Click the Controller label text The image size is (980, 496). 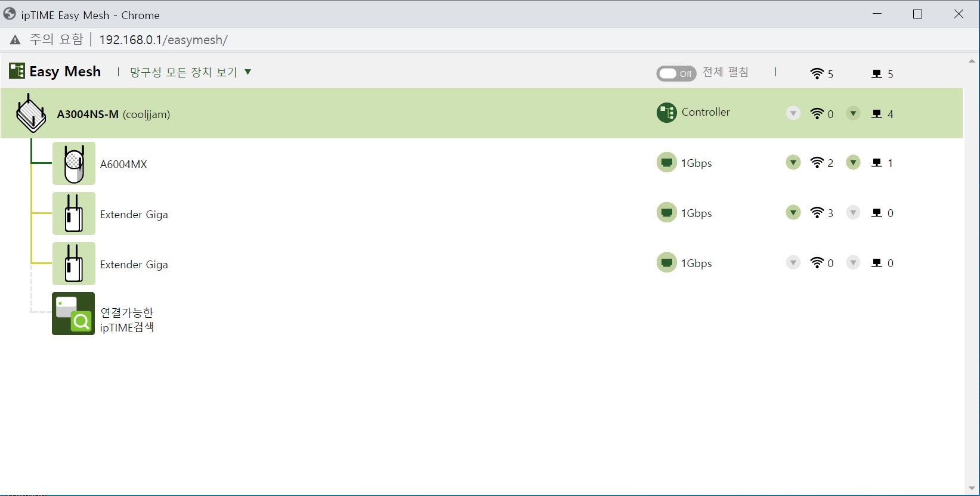[706, 112]
